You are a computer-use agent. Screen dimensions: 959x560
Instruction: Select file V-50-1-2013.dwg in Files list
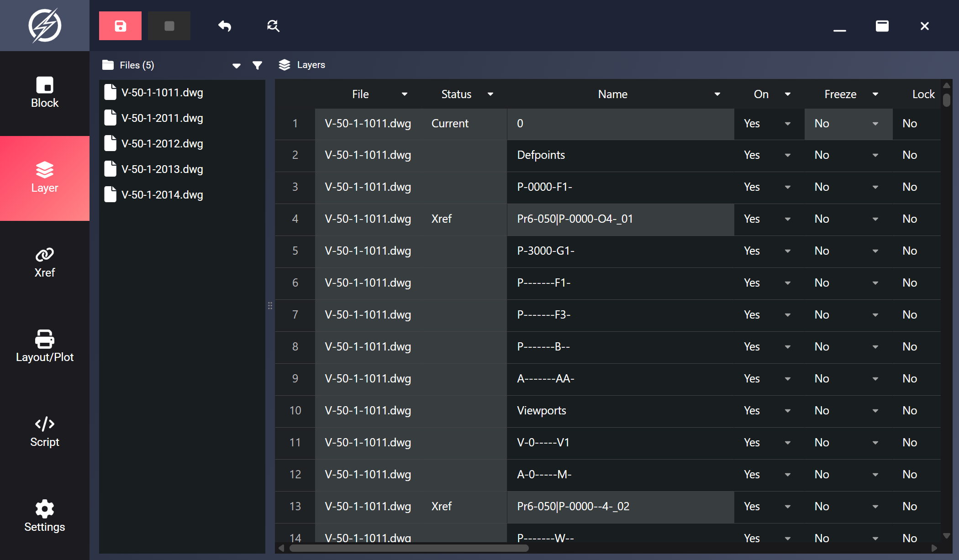click(182, 169)
